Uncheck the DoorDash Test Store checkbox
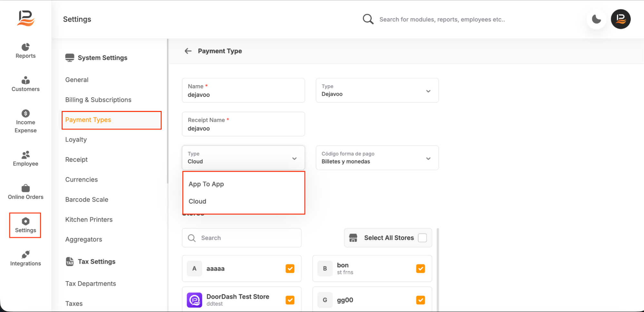Viewport: 644px width, 312px height. click(290, 300)
